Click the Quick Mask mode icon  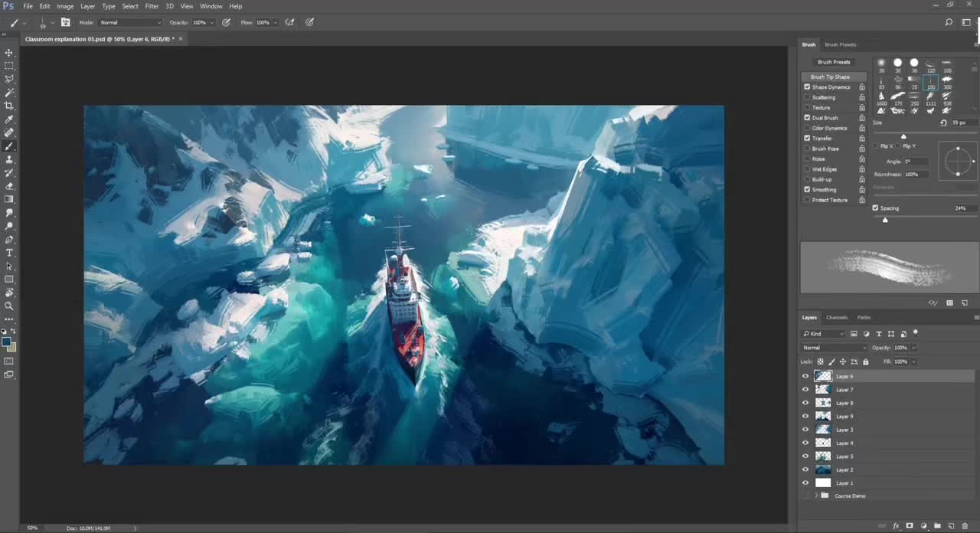(9, 361)
